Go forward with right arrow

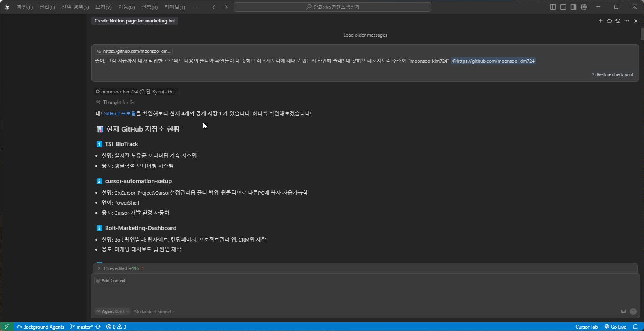point(225,7)
